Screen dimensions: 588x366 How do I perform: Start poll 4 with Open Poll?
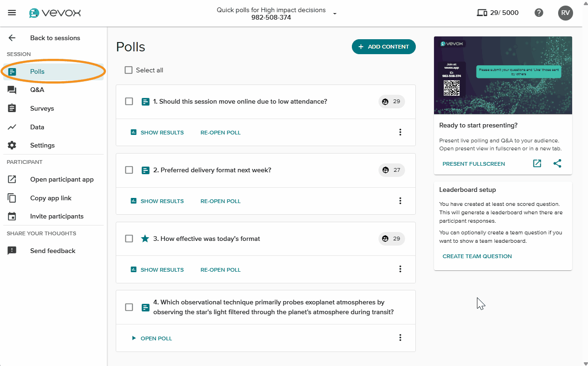point(152,338)
